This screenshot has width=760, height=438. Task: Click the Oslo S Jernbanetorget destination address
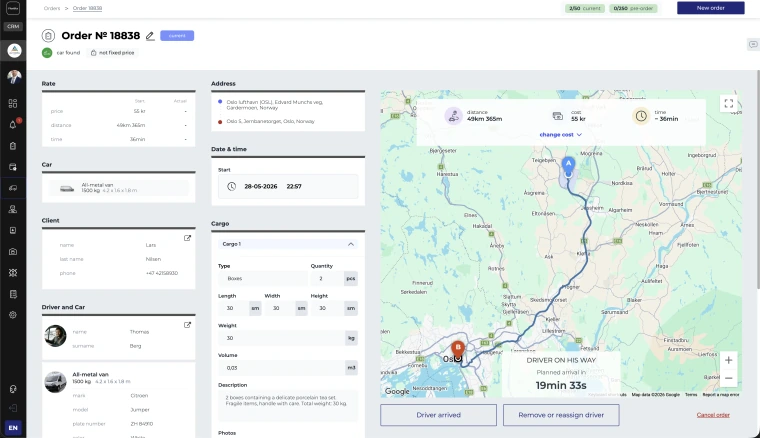point(270,121)
